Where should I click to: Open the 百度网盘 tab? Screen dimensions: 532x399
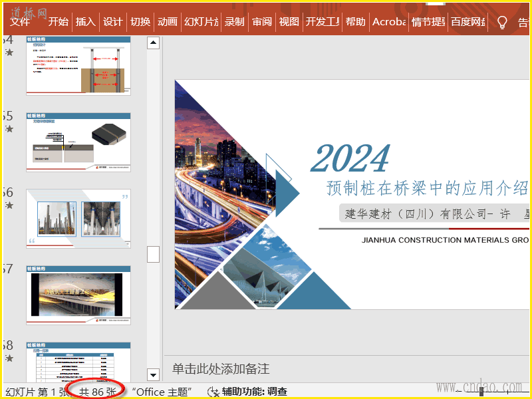coord(468,22)
